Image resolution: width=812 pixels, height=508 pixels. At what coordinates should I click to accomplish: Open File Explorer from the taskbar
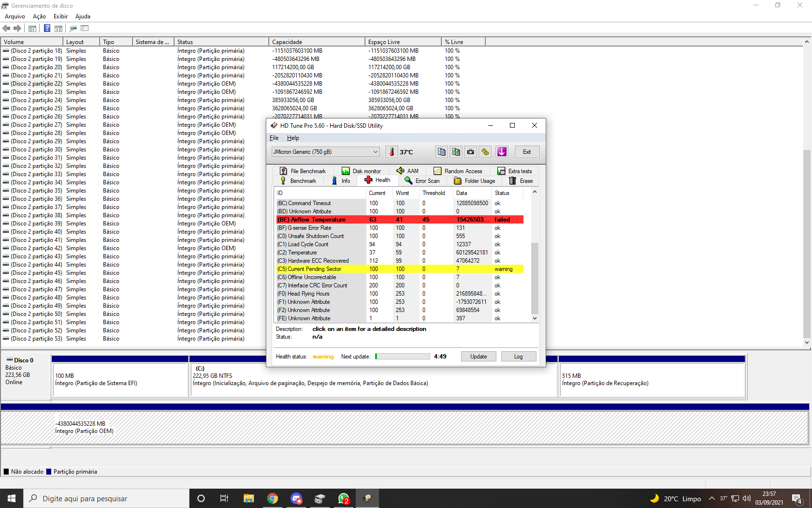pyautogui.click(x=248, y=498)
